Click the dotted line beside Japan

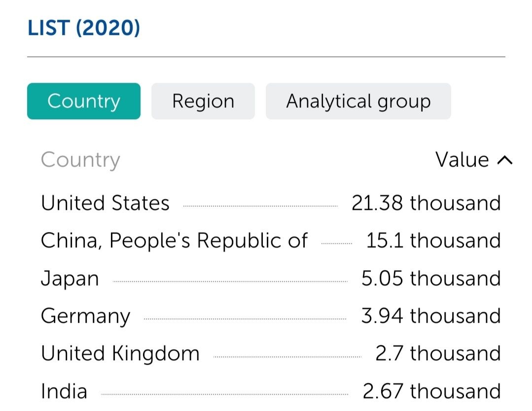tap(230, 281)
